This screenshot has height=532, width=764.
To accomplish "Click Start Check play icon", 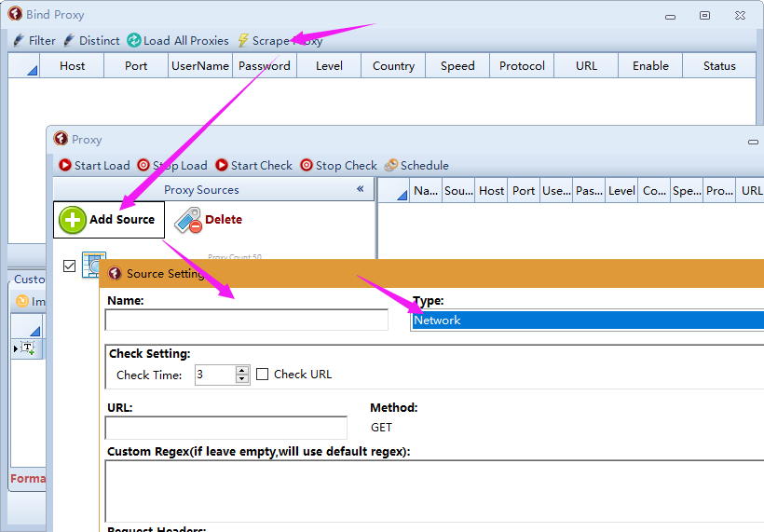I will tap(222, 166).
